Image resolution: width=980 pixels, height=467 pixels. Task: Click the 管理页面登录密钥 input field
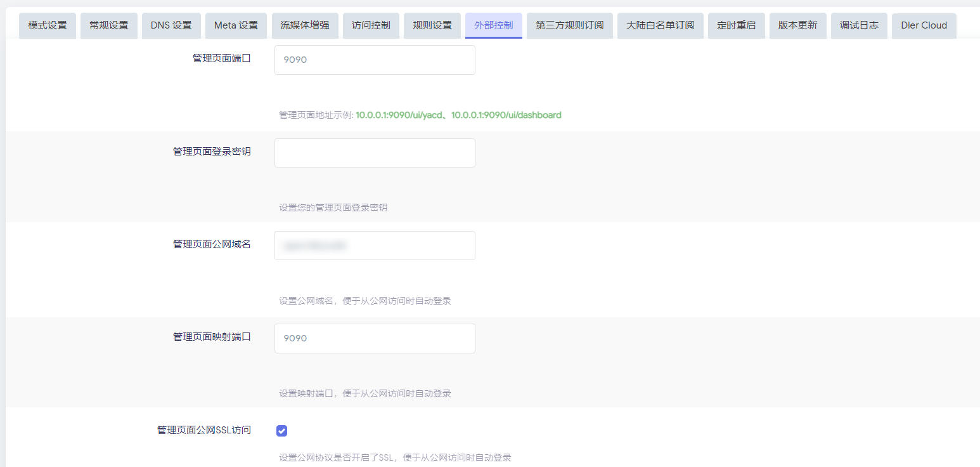374,152
